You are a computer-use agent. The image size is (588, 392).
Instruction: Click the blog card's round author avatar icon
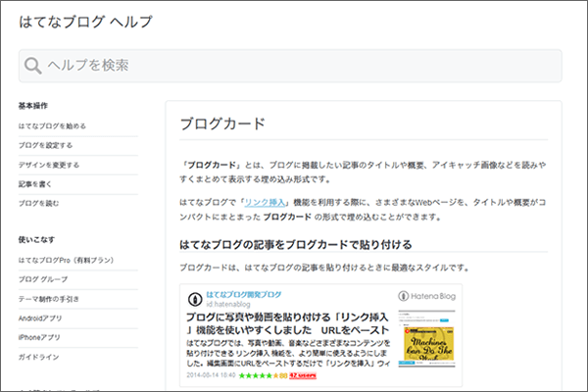(195, 299)
